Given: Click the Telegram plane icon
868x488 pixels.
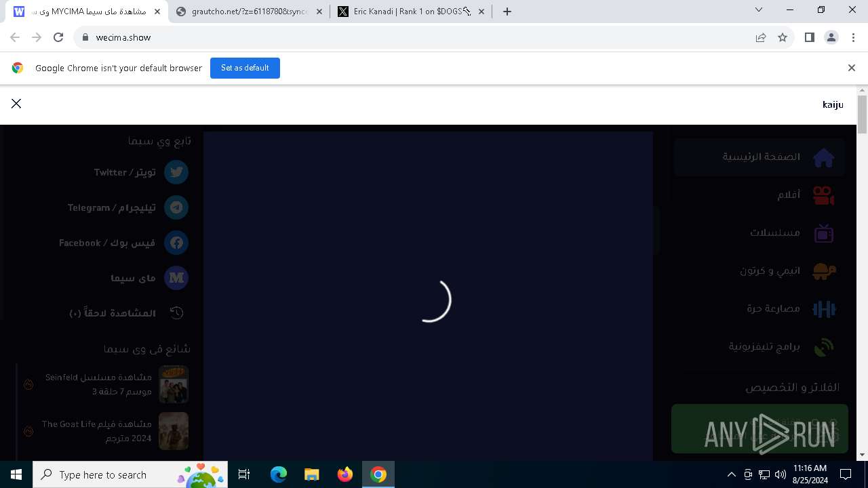Looking at the screenshot, I should pos(176,207).
